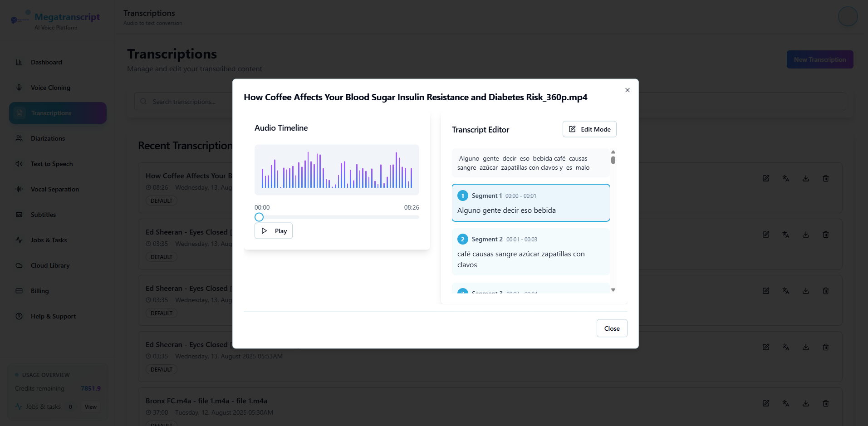Image resolution: width=868 pixels, height=426 pixels.
Task: Click edit icon for Bronx FC.m4a transcription
Action: point(765,403)
